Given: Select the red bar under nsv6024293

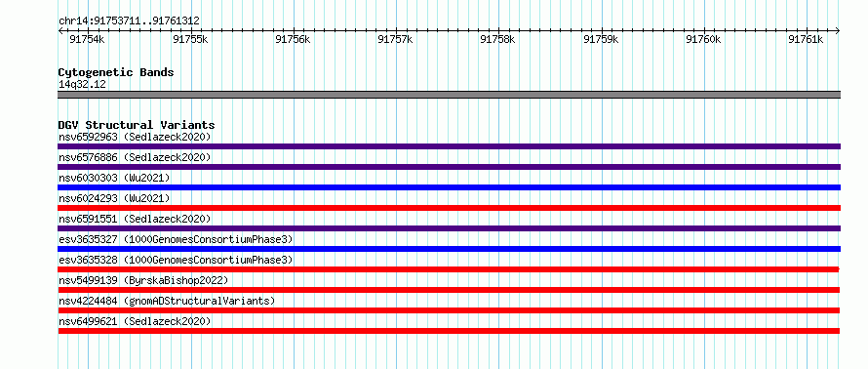Looking at the screenshot, I should tap(449, 208).
